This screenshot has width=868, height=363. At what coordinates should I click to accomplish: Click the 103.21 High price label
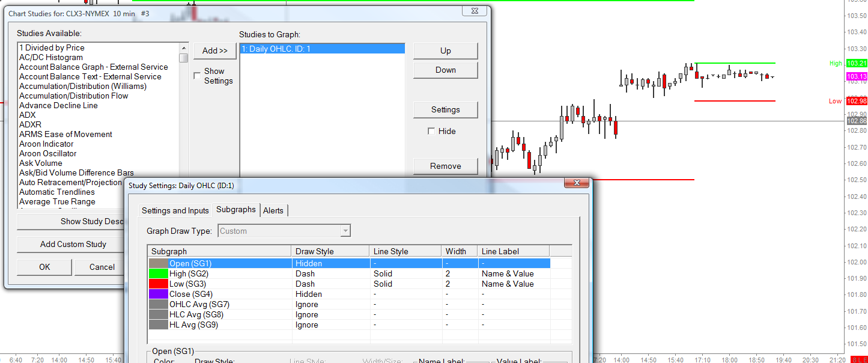[x=857, y=63]
